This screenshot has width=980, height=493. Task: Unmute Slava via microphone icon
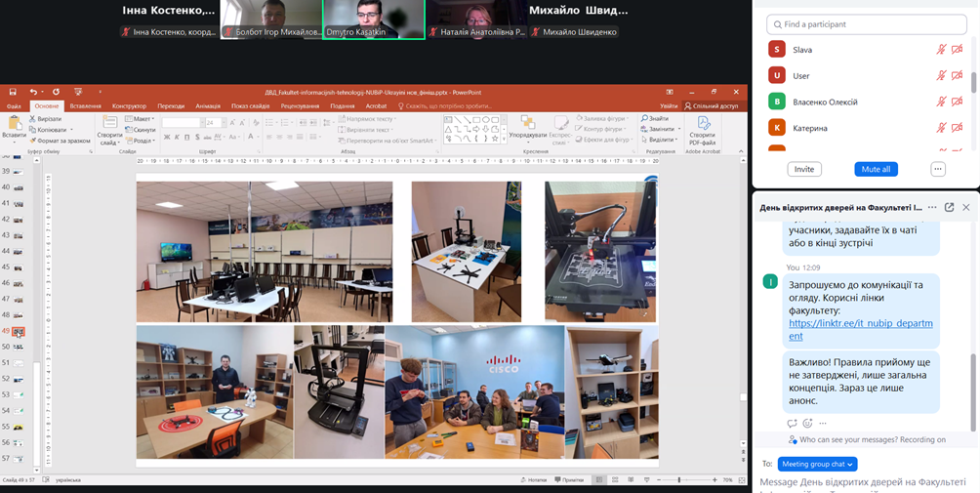tap(941, 50)
